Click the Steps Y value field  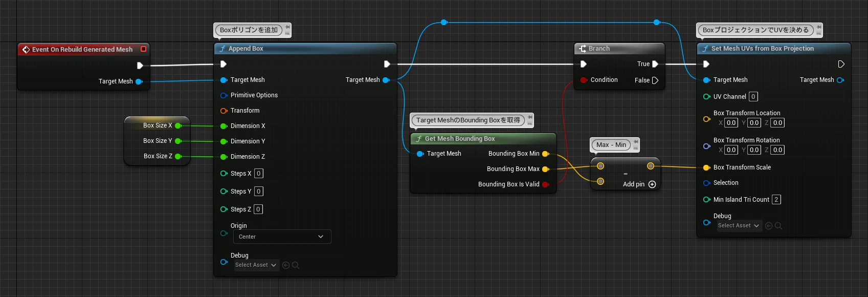pos(259,192)
